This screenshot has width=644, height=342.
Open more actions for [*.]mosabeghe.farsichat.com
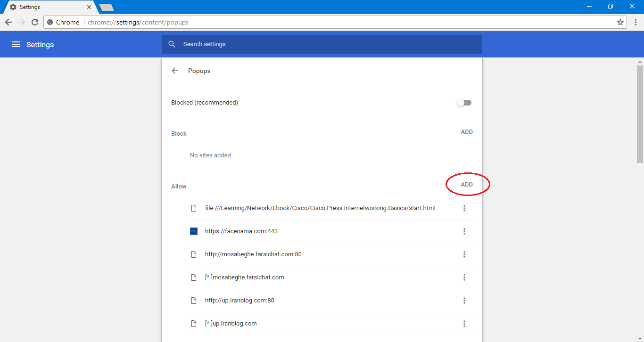(x=464, y=277)
